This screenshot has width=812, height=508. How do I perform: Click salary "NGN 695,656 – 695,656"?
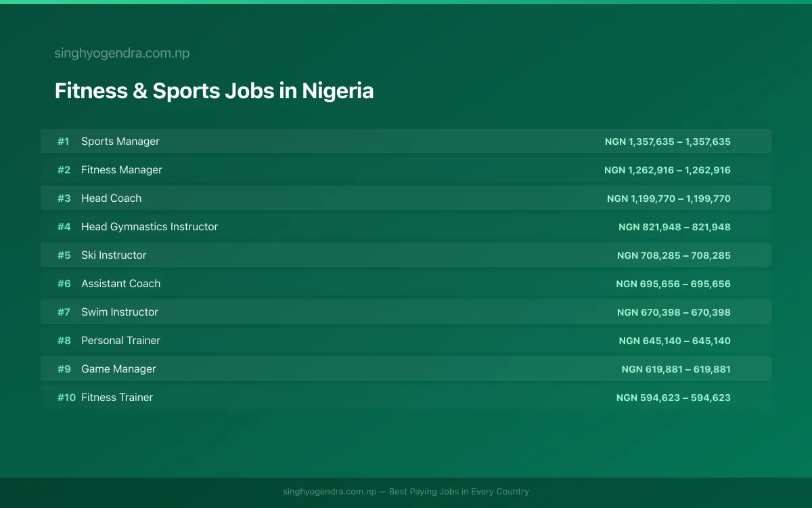673,284
